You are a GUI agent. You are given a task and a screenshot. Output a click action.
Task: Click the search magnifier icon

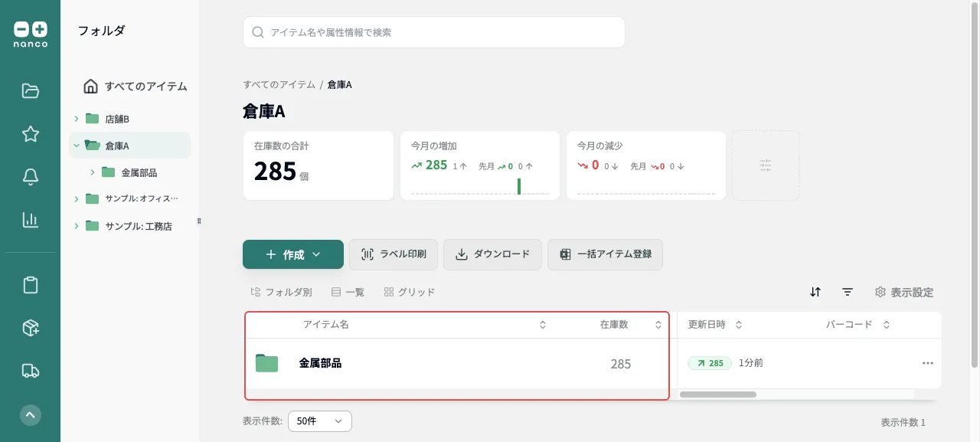258,33
